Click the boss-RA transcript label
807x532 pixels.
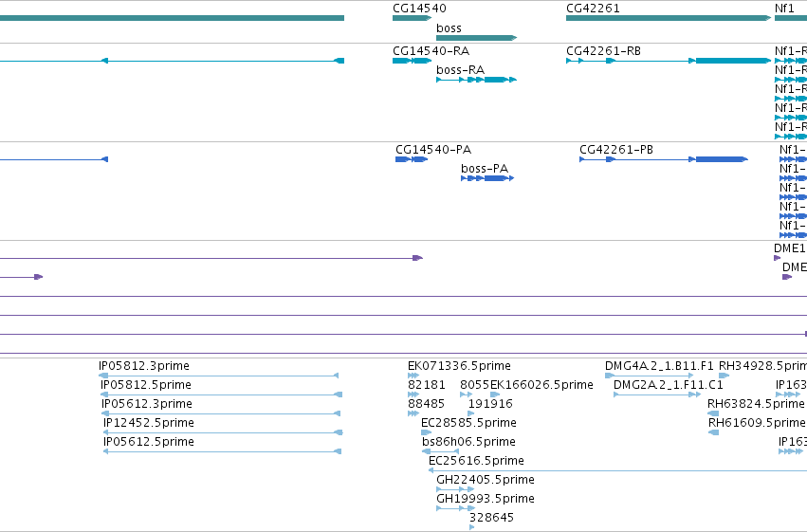(461, 70)
